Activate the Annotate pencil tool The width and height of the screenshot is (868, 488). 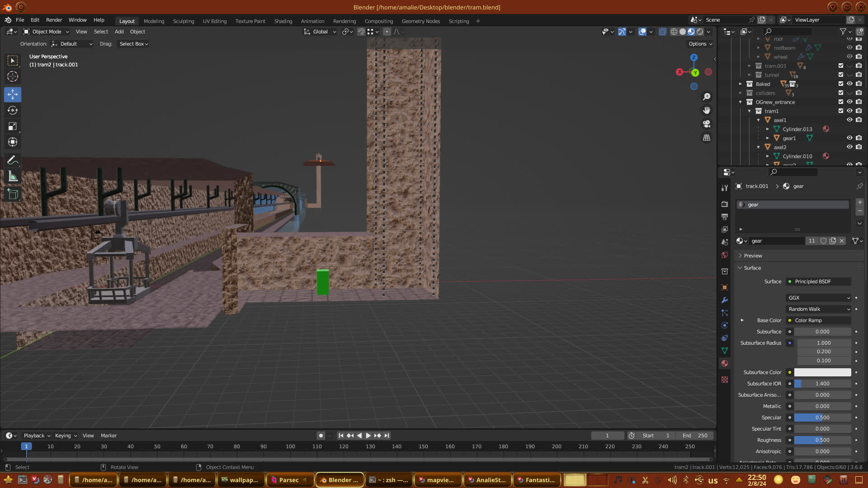pos(13,160)
